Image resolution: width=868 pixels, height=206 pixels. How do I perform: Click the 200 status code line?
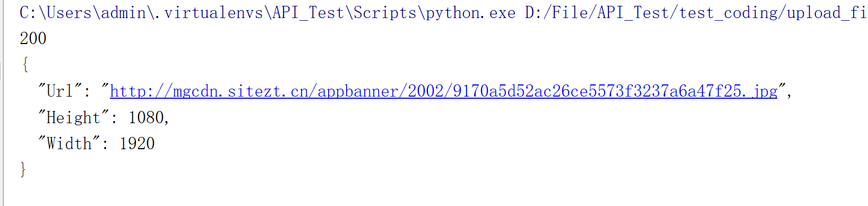(x=33, y=39)
